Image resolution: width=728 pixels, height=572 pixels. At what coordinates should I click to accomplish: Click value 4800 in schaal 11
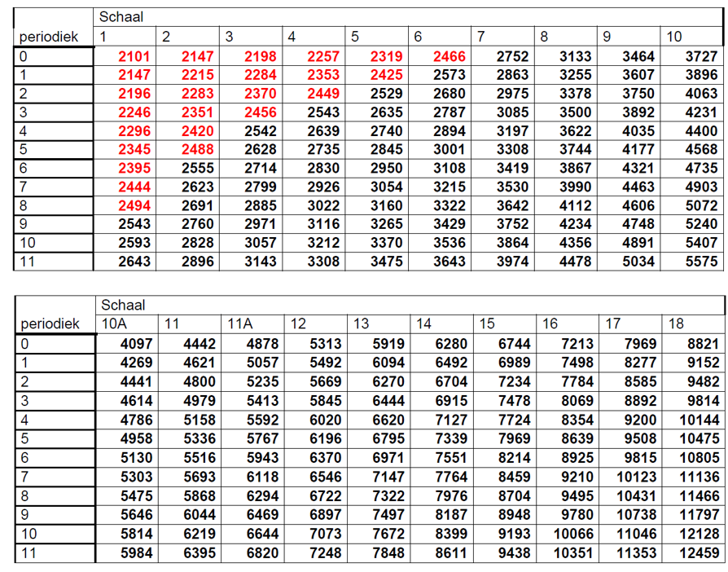(x=200, y=381)
